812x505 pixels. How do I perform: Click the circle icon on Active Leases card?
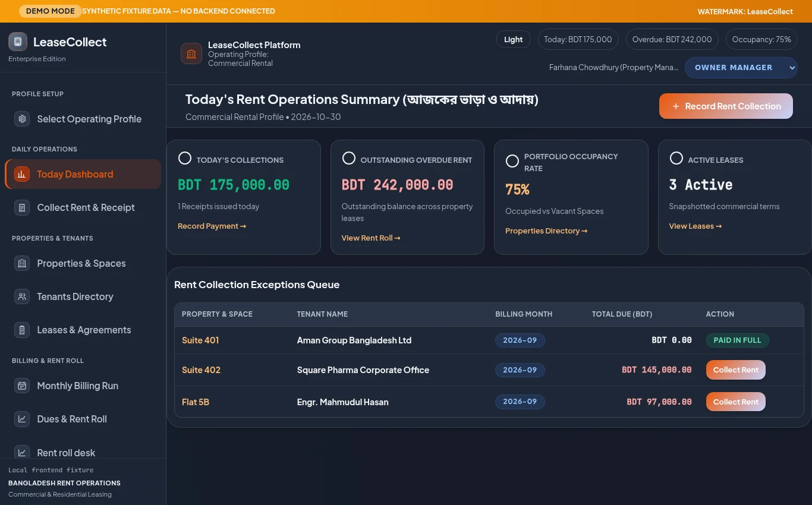click(x=676, y=158)
